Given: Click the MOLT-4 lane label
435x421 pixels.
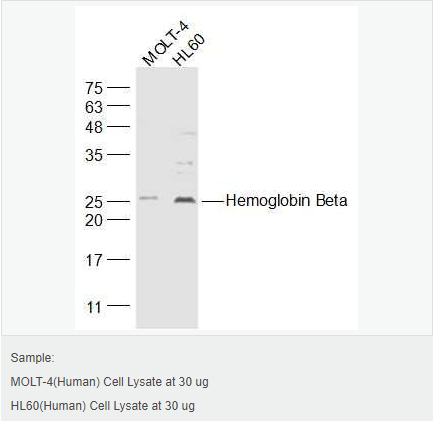Looking at the screenshot, I should tap(165, 43).
